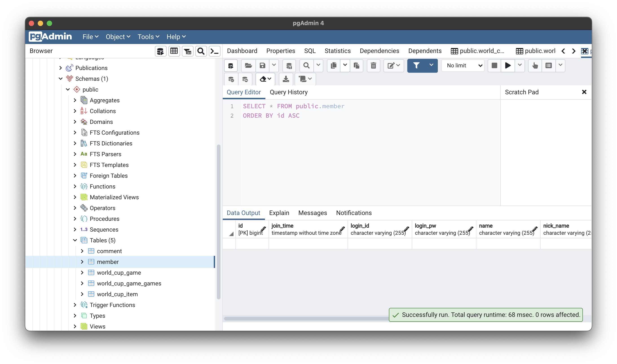Open the Tools menu
The image size is (617, 364).
[x=148, y=37]
